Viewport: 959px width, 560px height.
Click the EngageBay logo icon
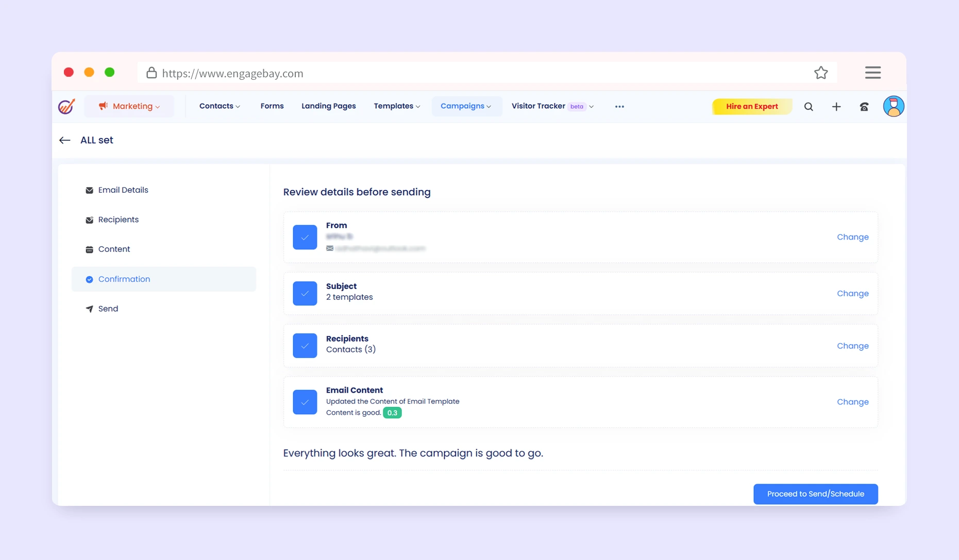[66, 106]
